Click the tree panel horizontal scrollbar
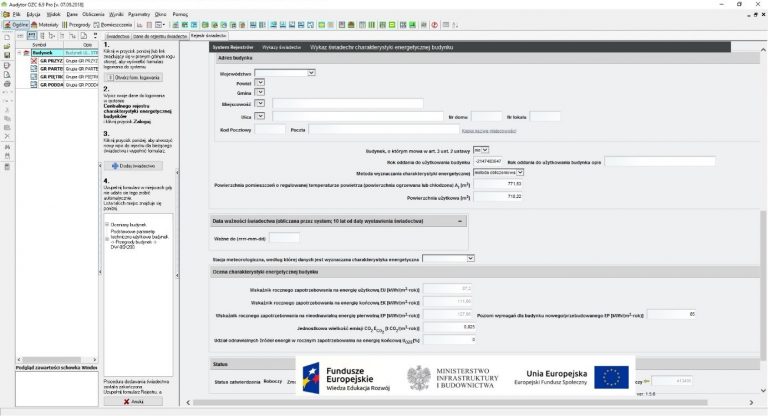The image size is (768, 416). click(x=56, y=360)
